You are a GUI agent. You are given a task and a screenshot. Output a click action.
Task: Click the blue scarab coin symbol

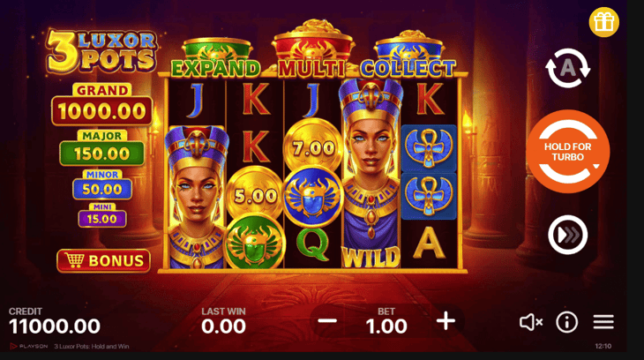click(312, 197)
